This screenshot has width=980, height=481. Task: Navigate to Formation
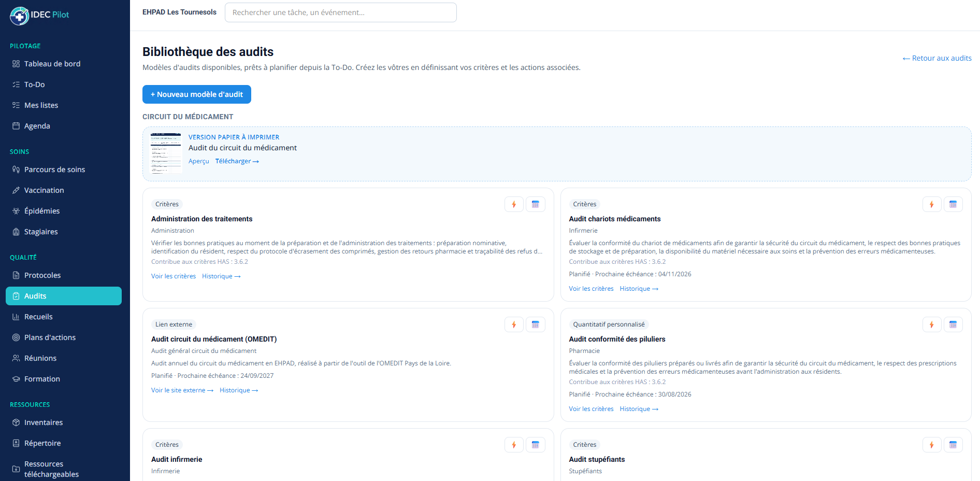(64, 379)
